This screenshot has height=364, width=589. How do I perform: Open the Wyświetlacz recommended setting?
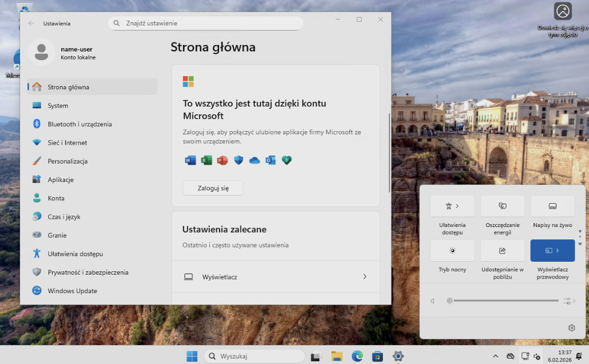276,277
